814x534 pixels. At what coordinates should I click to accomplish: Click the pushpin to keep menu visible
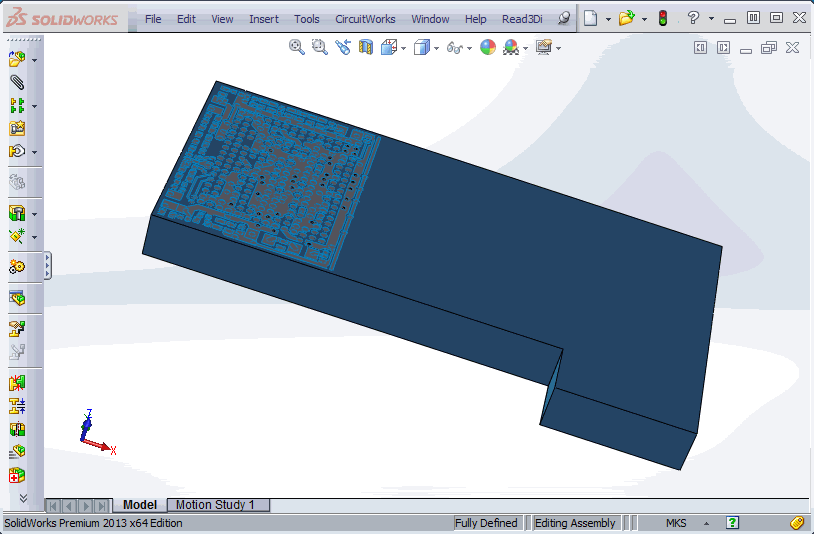564,18
